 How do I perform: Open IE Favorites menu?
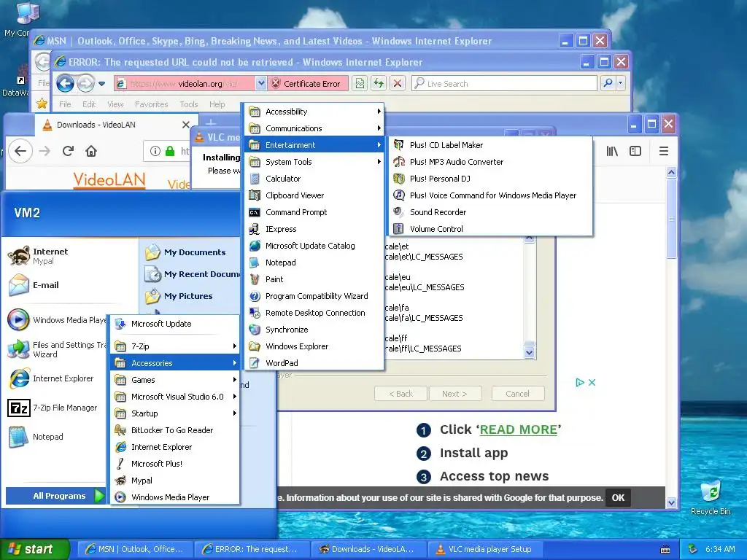pyautogui.click(x=151, y=104)
